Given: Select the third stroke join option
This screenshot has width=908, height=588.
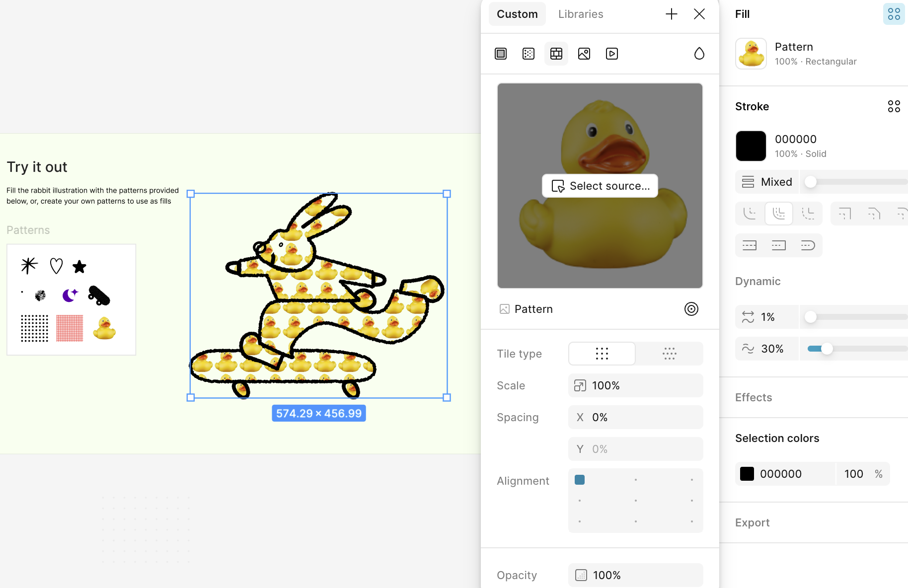Looking at the screenshot, I should [x=808, y=214].
